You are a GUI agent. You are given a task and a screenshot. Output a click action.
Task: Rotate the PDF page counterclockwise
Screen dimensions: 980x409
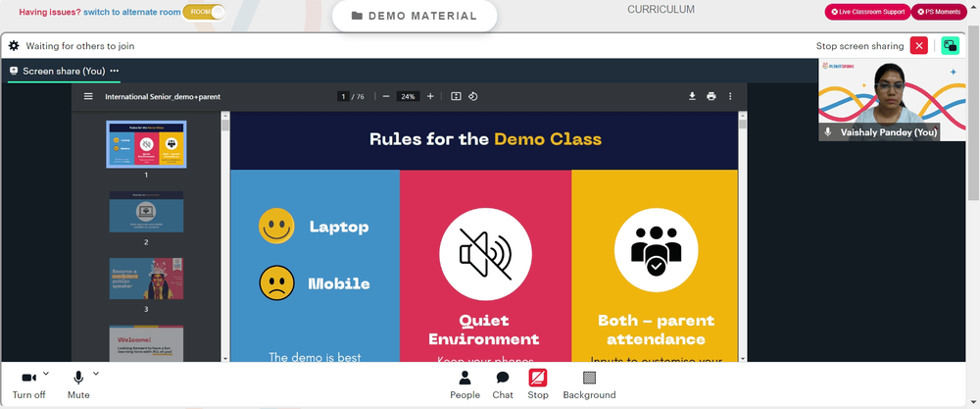tap(473, 96)
